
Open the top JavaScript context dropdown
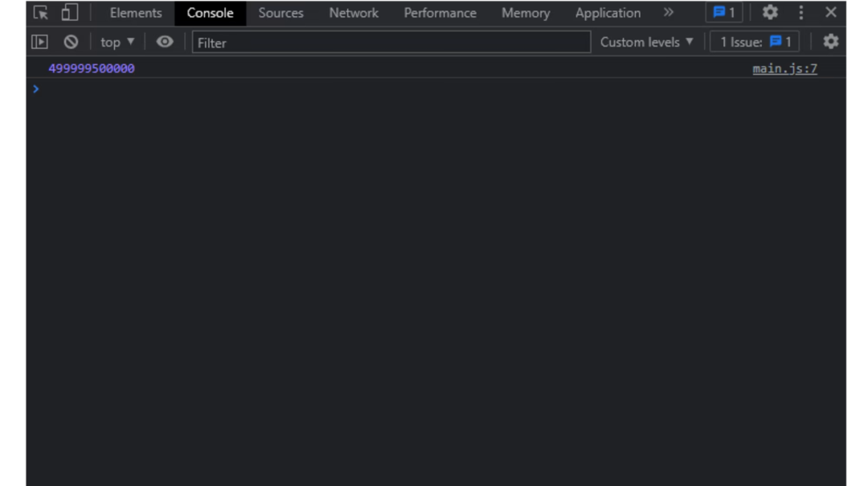(x=117, y=42)
